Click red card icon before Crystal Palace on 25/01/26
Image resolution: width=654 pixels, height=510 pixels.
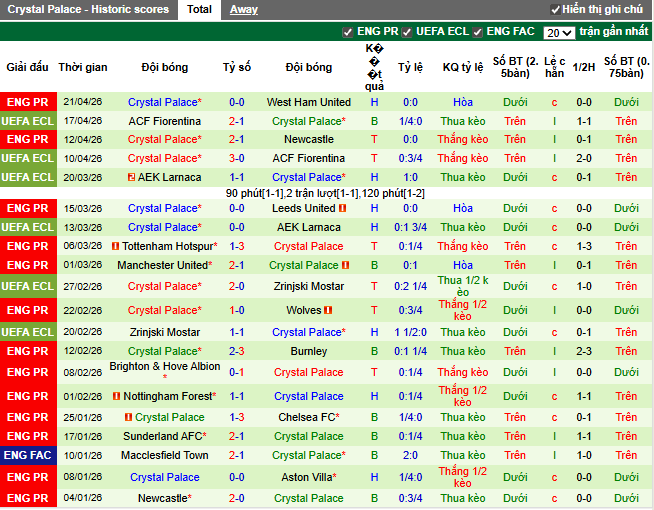pyautogui.click(x=128, y=417)
